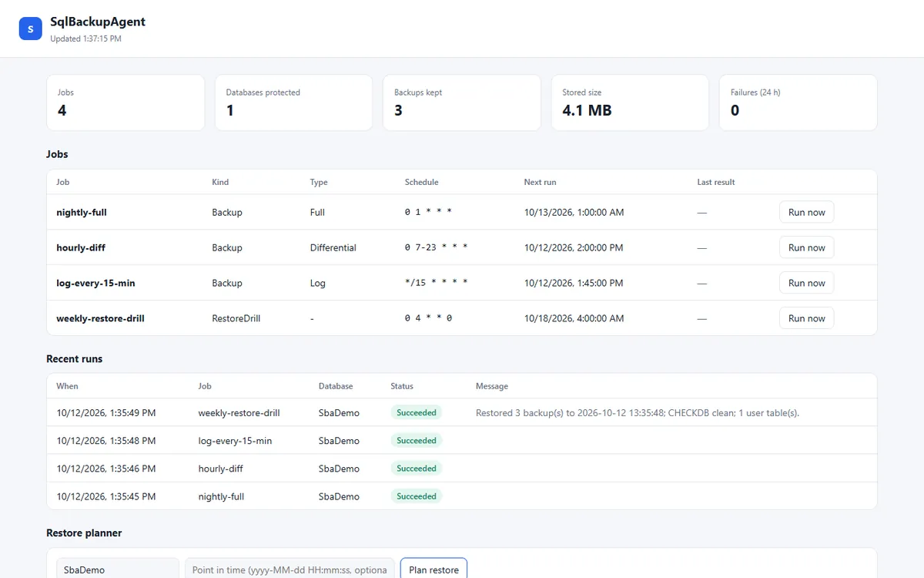Image resolution: width=924 pixels, height=578 pixels.
Task: Click run time 10/12/2026, 1:35:46 PM
Action: coord(106,469)
